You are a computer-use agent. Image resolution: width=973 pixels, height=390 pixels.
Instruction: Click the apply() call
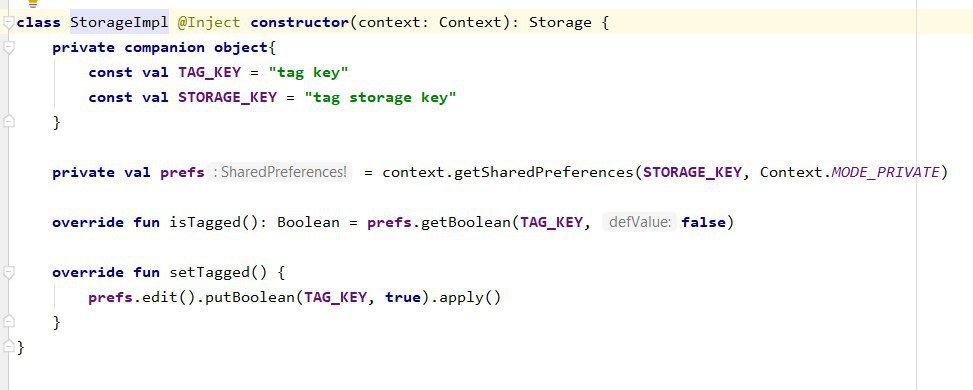[x=470, y=297]
